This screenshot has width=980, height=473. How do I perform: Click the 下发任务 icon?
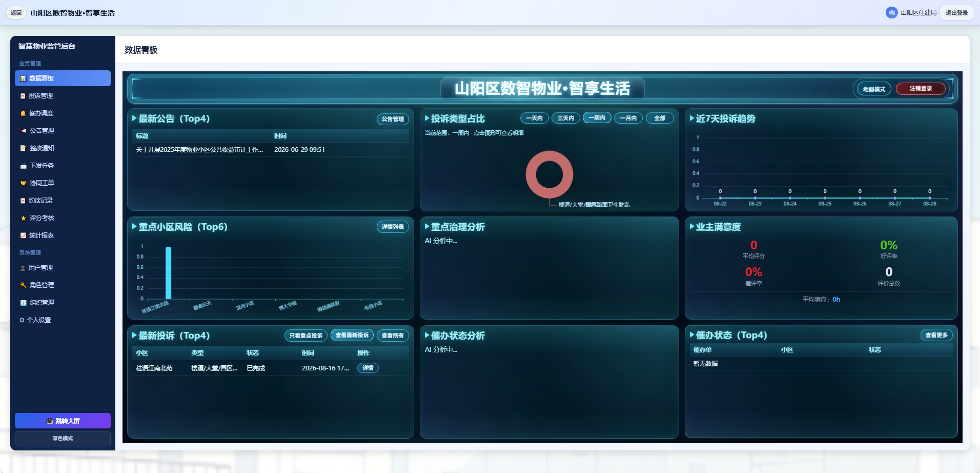coord(23,166)
